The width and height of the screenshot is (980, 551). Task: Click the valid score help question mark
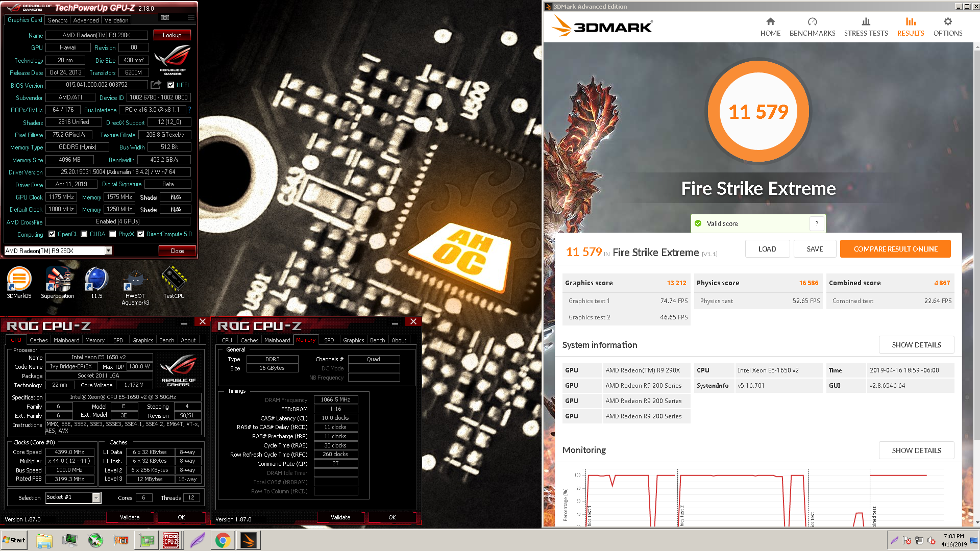click(817, 223)
